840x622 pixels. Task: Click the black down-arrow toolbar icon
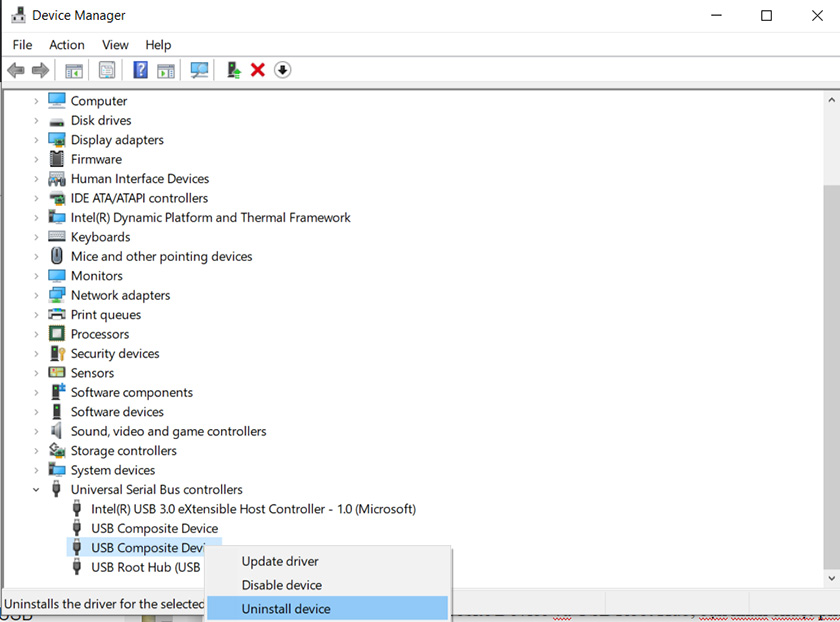[282, 70]
